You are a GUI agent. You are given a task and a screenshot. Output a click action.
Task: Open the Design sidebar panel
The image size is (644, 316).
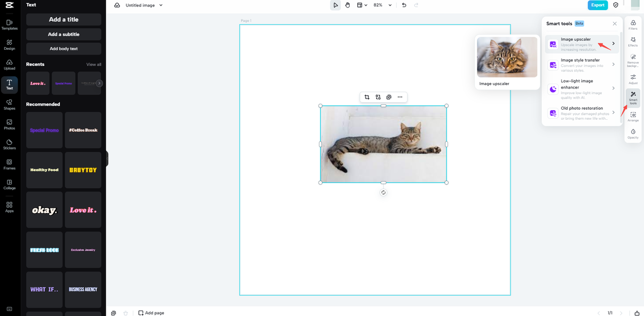tap(10, 45)
